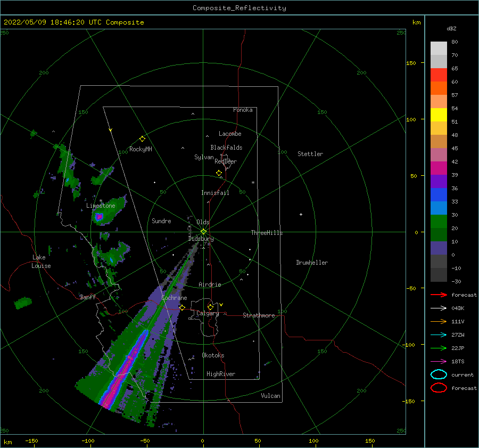
Task: Click the cyan 27ZW arrow icon
Action: pyautogui.click(x=439, y=335)
